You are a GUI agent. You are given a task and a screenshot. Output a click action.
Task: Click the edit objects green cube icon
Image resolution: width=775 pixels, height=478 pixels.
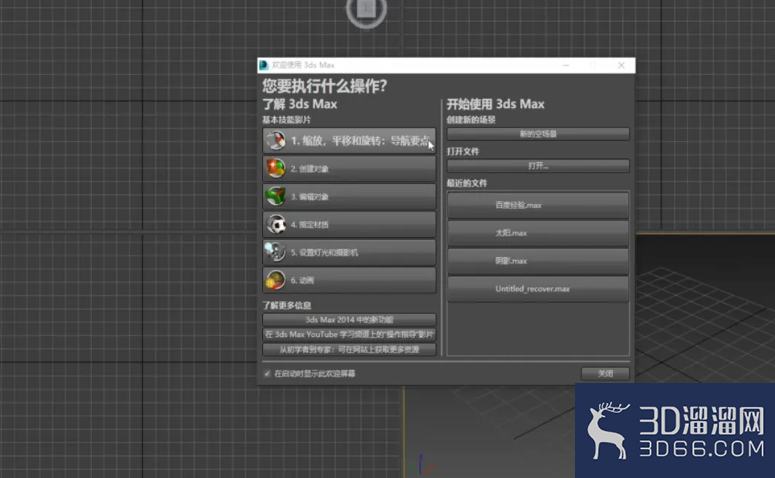click(x=276, y=197)
